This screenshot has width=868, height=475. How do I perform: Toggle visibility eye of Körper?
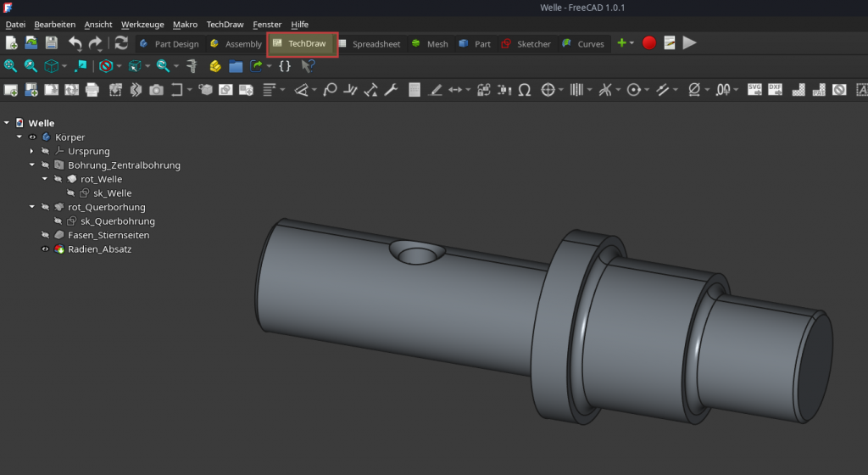[x=32, y=137]
